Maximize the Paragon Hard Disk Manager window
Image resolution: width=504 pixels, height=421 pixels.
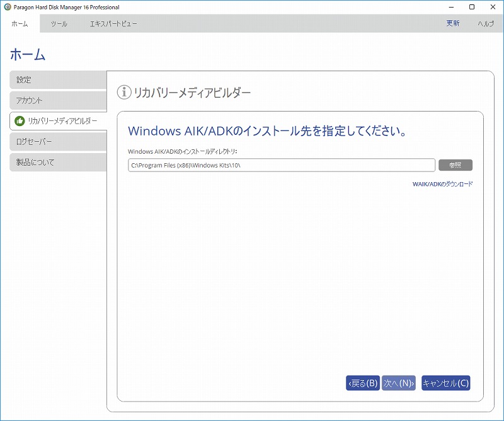click(472, 7)
